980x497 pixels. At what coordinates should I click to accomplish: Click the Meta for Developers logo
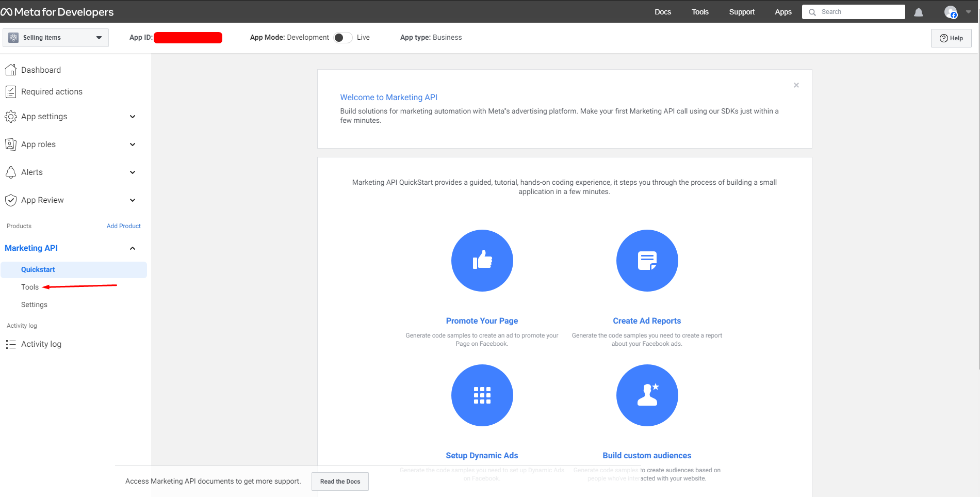click(57, 12)
